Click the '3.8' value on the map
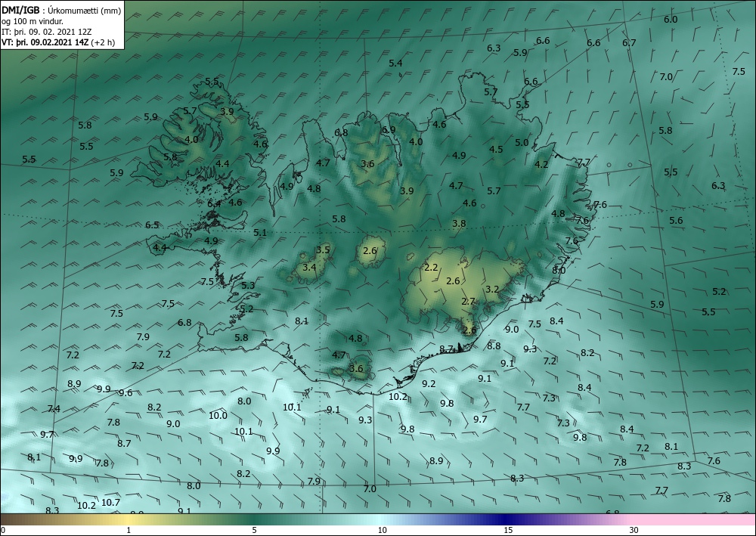756x536 pixels. tap(459, 223)
